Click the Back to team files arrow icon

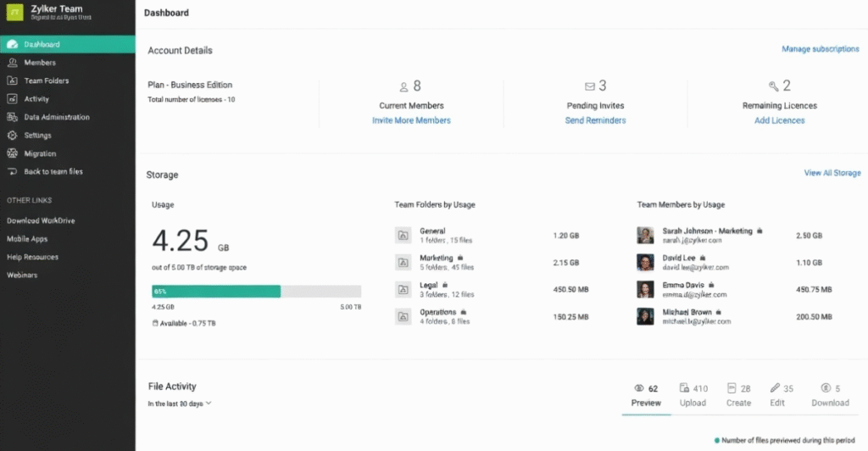pyautogui.click(x=12, y=171)
